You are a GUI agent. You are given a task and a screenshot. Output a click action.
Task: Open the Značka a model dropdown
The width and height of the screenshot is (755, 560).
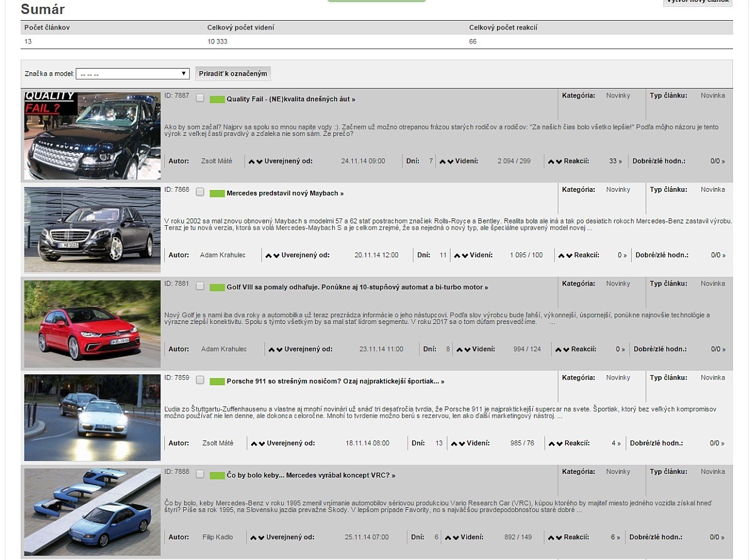[133, 74]
